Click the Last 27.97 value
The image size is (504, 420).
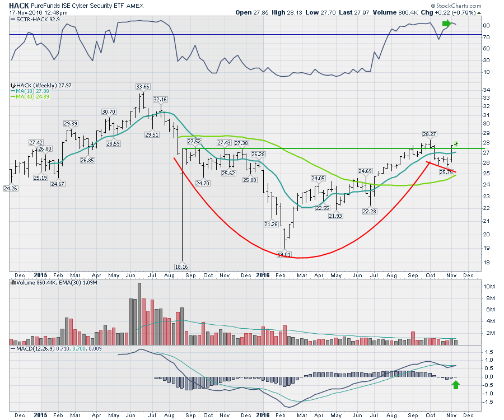coord(354,12)
